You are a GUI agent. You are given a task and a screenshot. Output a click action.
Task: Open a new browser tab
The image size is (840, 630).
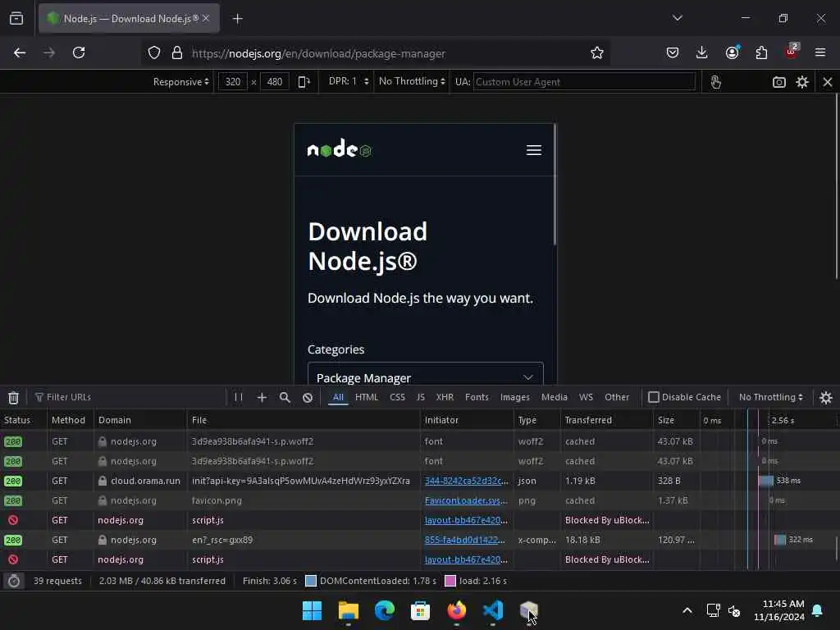point(237,18)
